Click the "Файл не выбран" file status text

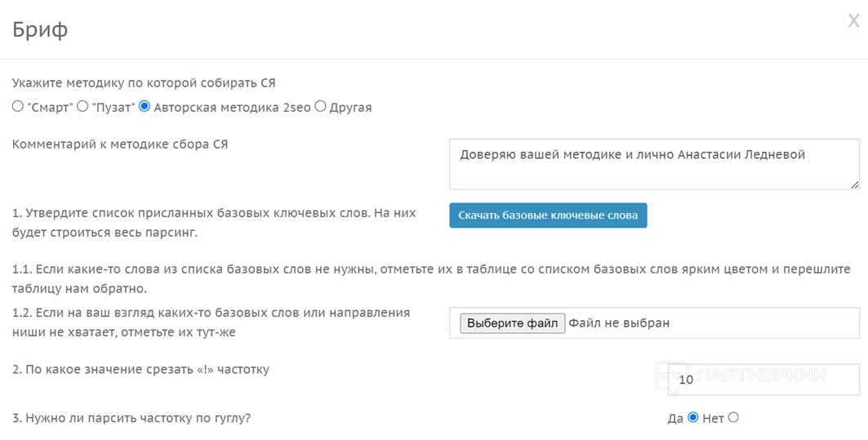619,323
